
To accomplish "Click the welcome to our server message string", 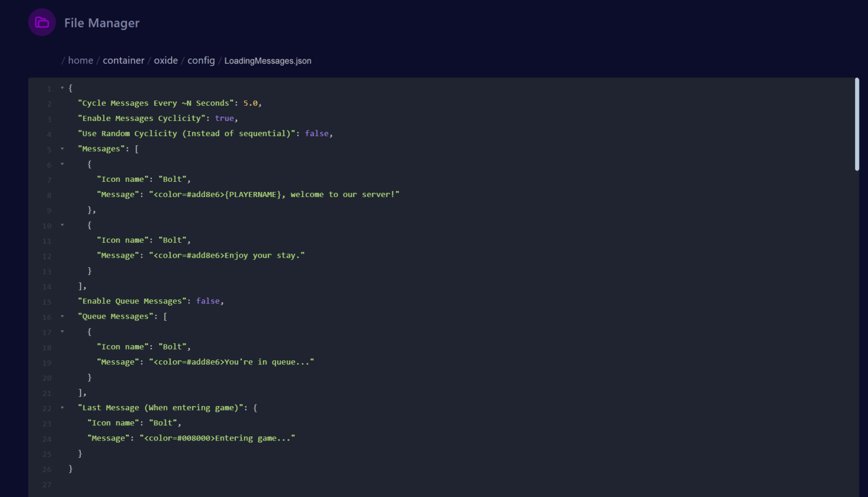I will click(274, 195).
